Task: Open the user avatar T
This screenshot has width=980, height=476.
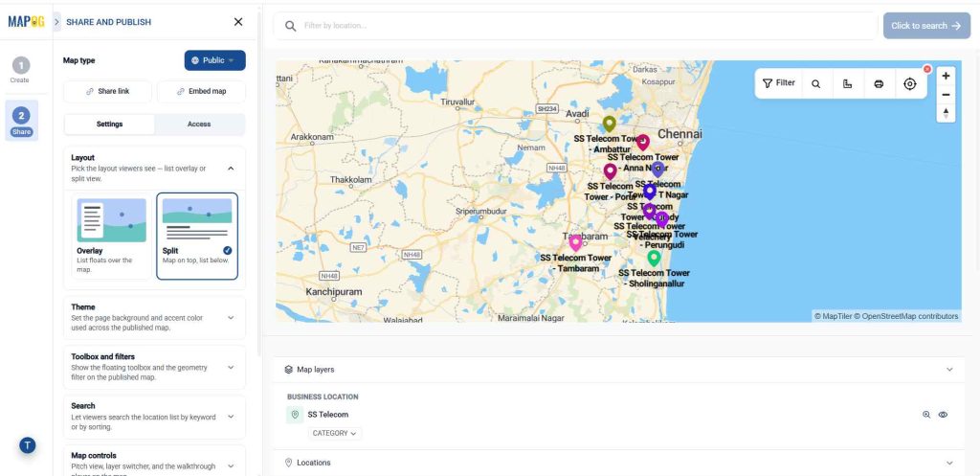Action: [x=28, y=445]
